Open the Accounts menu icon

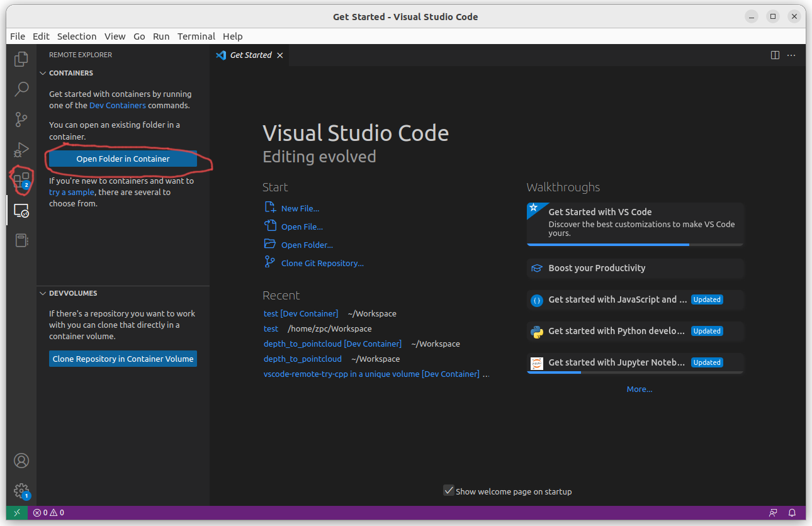(x=21, y=461)
